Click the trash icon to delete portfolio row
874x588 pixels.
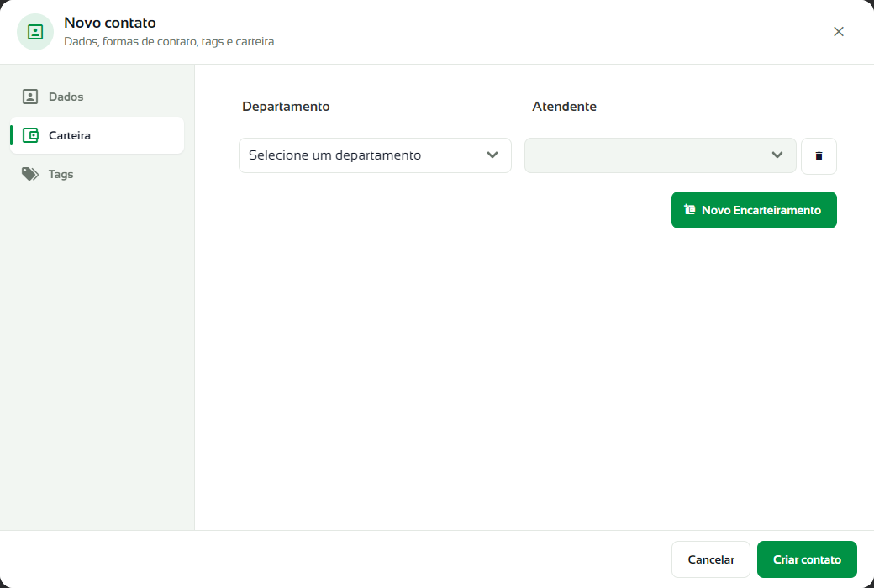pyautogui.click(x=819, y=156)
